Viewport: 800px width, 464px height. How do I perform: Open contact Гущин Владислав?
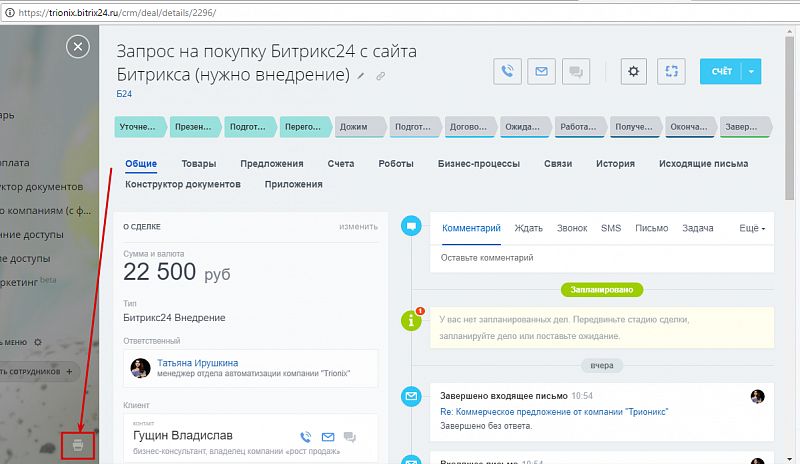(183, 435)
